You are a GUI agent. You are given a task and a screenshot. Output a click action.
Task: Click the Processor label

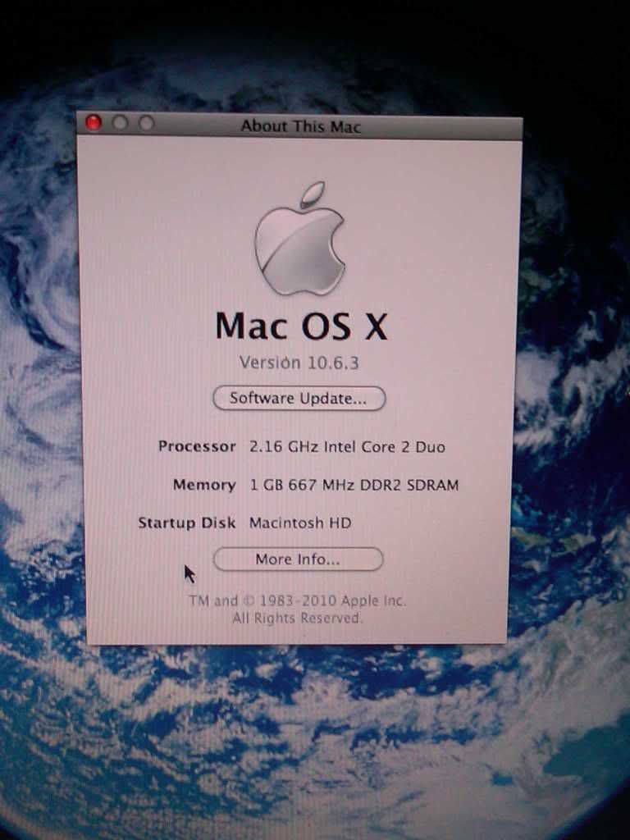pos(197,446)
